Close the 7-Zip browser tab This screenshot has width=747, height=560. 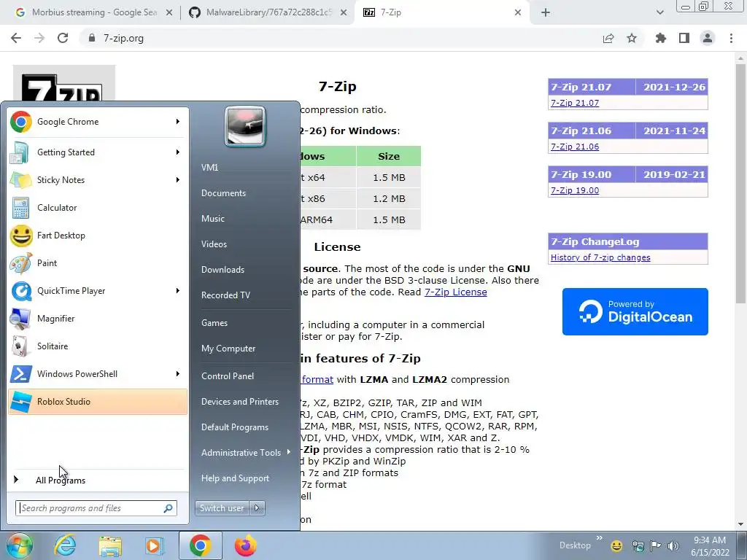[x=518, y=13]
